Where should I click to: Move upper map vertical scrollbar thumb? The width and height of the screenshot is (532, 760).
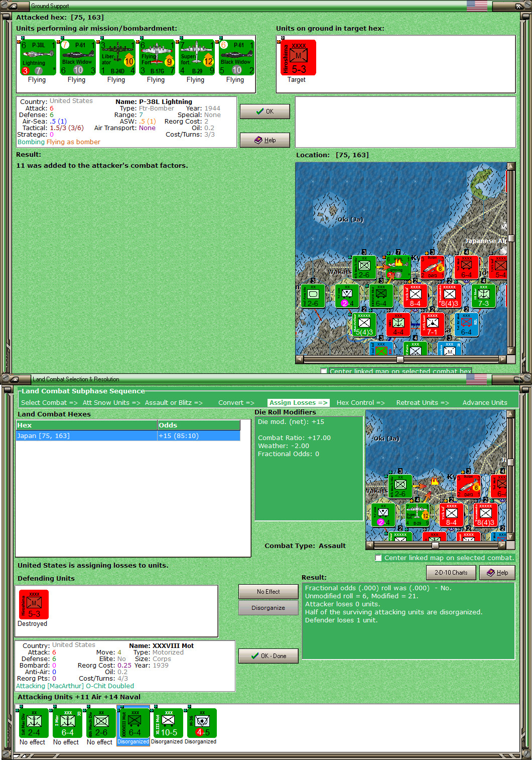pos(511,238)
